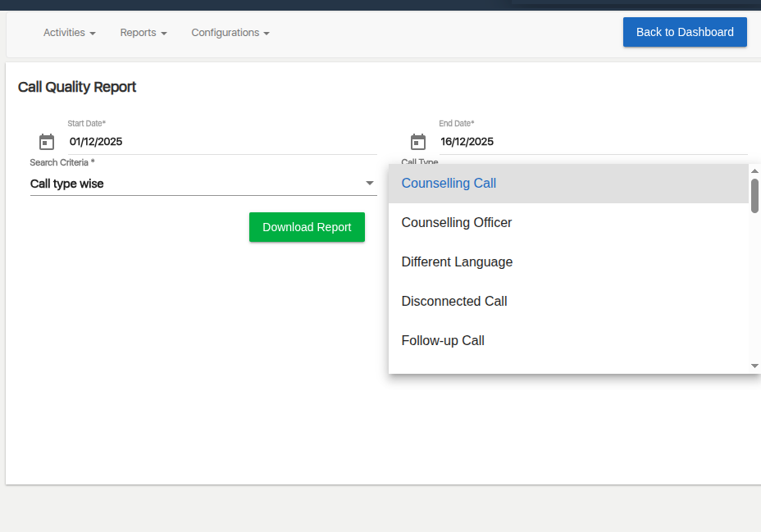Open the End Date calendar picker icon

click(418, 142)
